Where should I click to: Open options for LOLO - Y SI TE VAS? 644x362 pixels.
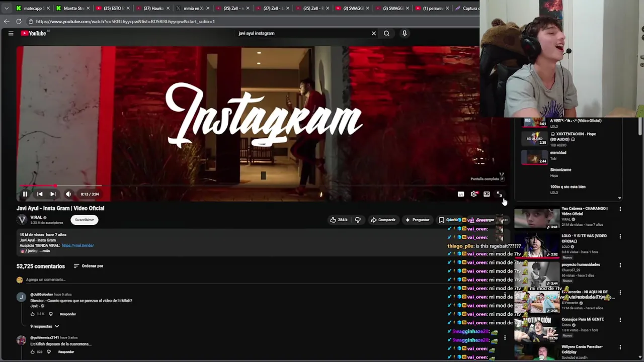tap(620, 236)
